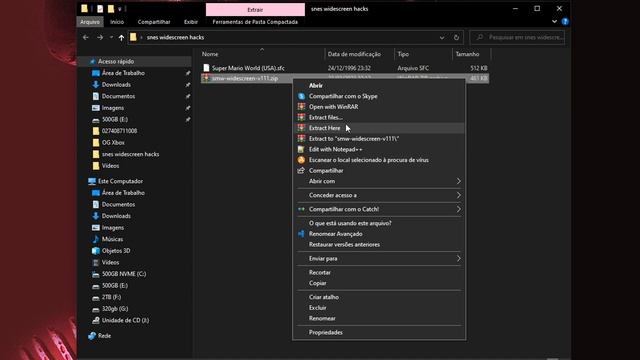Image resolution: width=640 pixels, height=360 pixels.
Task: Open Ferramentas de Pasta Compactada tab
Action: click(255, 22)
